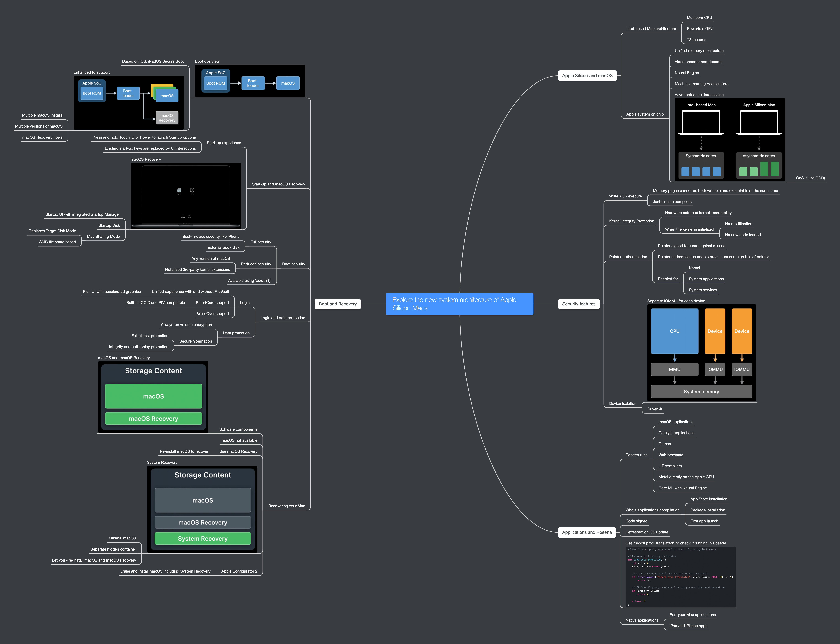Click 'Neural Engine' subtopic
Viewport: 840px width, 644px height.
[x=687, y=73]
